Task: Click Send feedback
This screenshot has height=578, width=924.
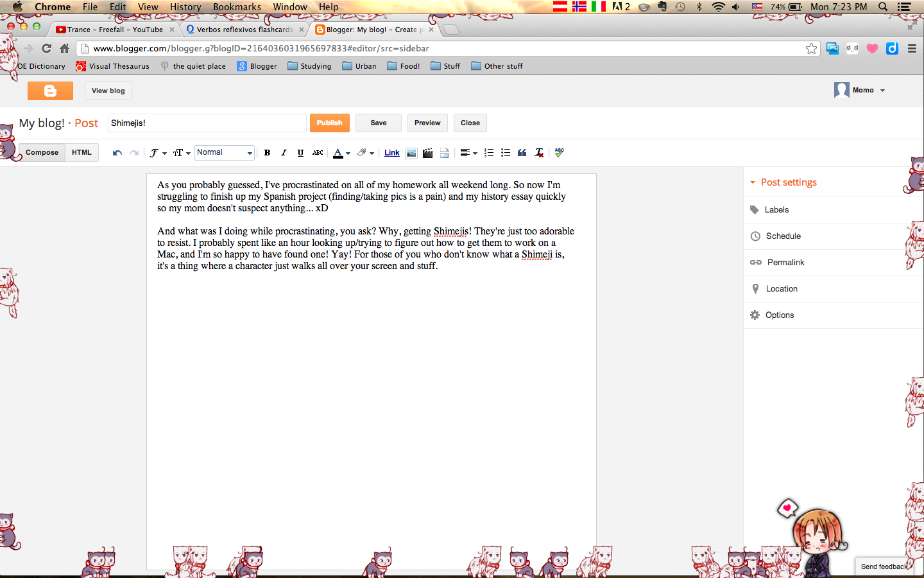Action: [x=884, y=566]
